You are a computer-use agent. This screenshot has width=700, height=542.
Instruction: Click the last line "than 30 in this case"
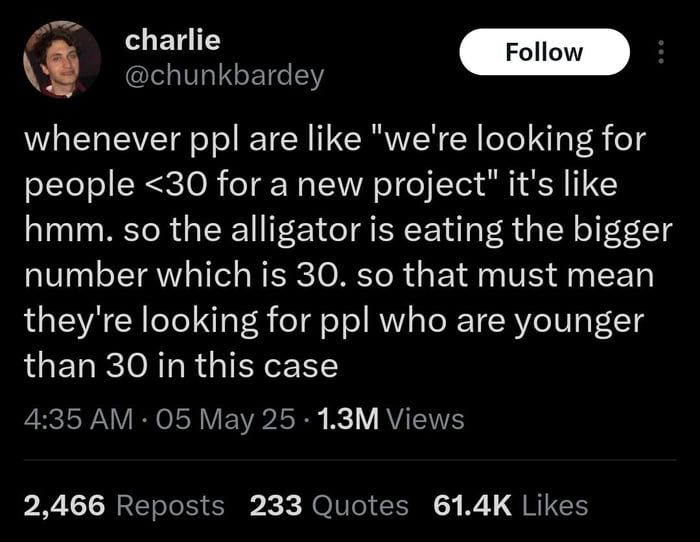(180, 367)
